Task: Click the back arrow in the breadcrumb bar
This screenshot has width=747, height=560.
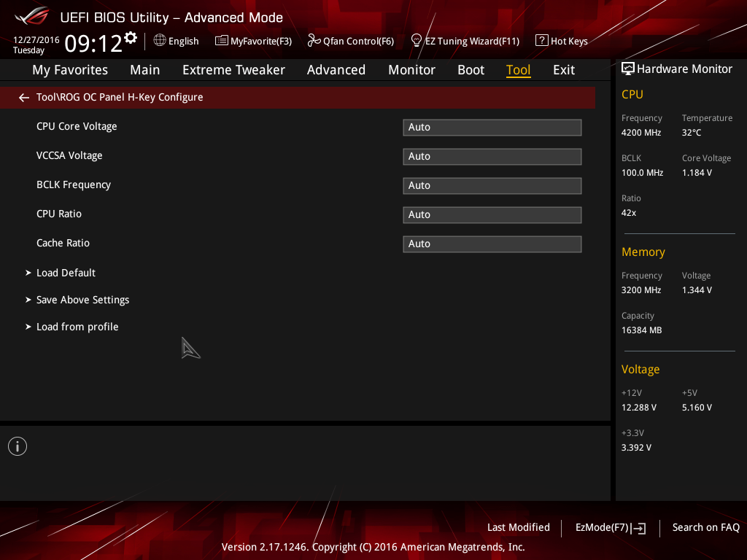Action: pos(24,98)
